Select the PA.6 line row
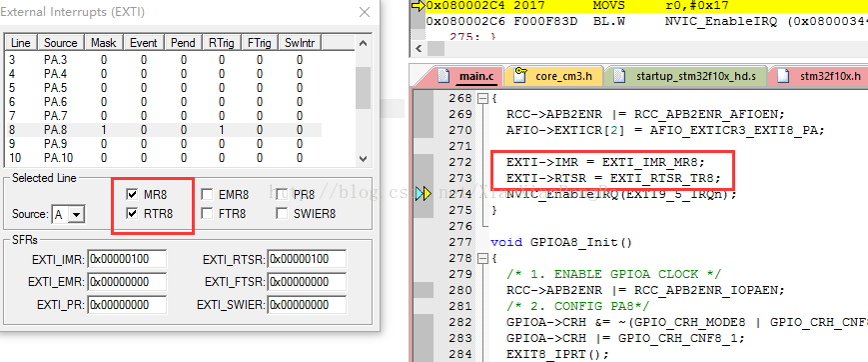The height and width of the screenshot is (362, 868). pyautogui.click(x=163, y=102)
